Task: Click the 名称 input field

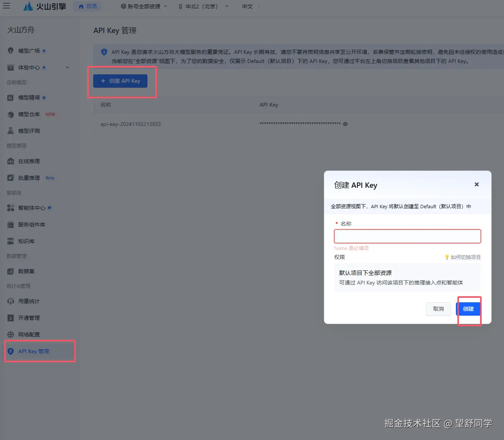Action: coord(407,236)
